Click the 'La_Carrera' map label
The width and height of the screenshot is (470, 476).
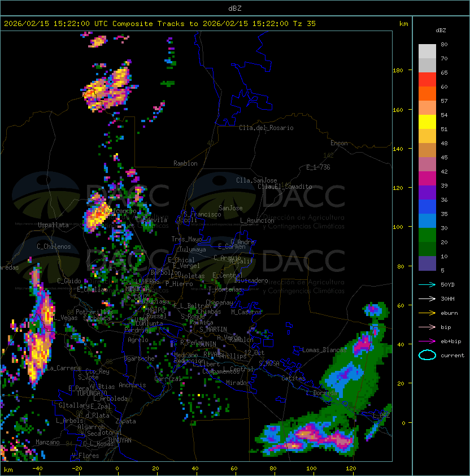(63, 368)
